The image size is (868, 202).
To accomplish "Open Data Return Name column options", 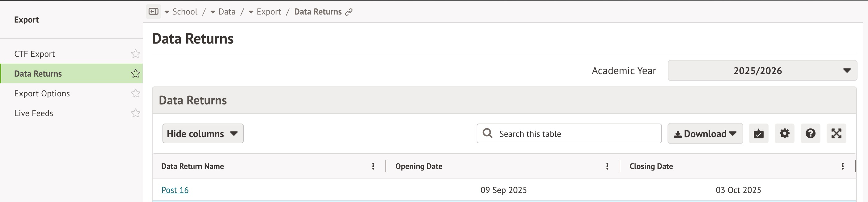I will coord(373,166).
